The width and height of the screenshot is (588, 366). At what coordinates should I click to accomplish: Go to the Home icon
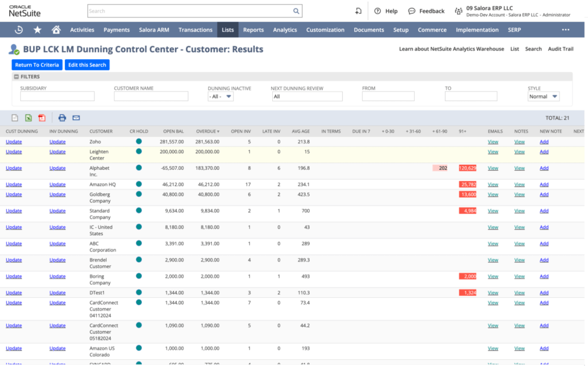(56, 30)
